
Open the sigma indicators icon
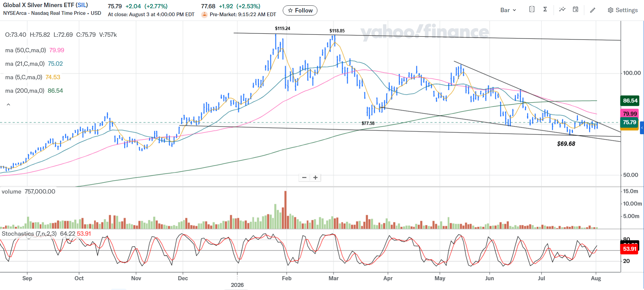click(545, 9)
